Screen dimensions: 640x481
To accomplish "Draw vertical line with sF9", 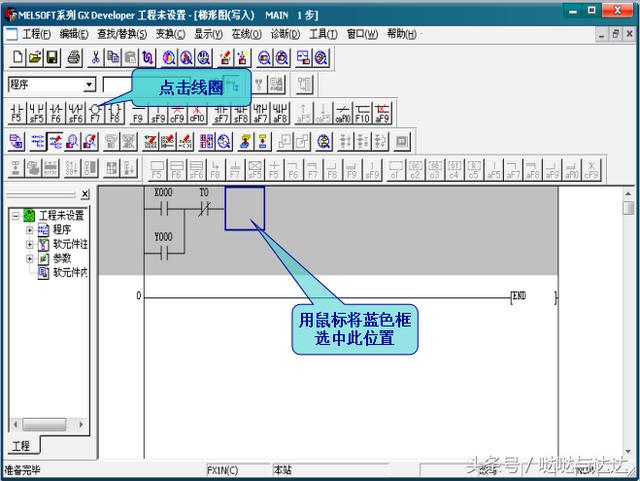I will pyautogui.click(x=158, y=113).
